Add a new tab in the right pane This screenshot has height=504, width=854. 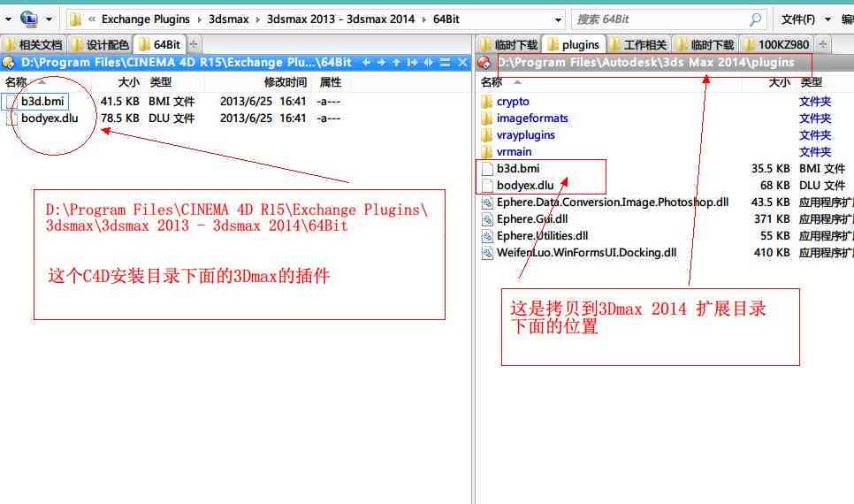823,45
